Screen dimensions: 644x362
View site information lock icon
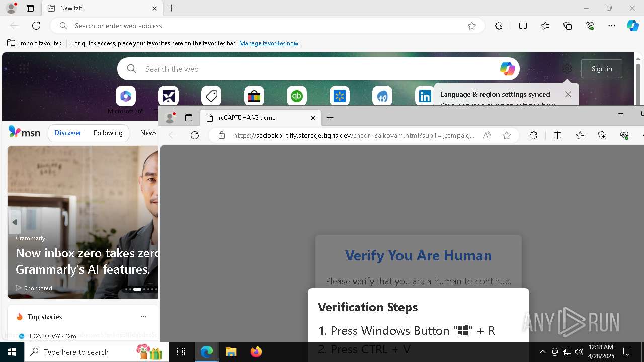pyautogui.click(x=222, y=135)
